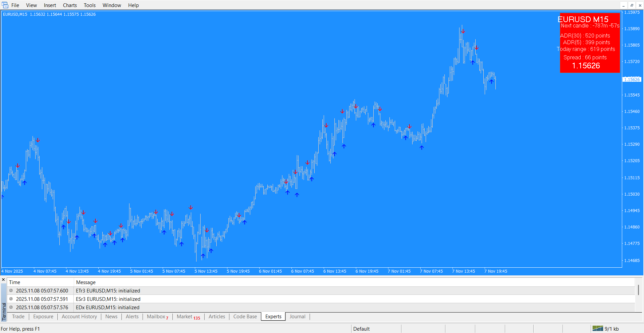The image size is (644, 333).
Task: Click the connection bars icon in the status bar
Action: [x=598, y=329]
